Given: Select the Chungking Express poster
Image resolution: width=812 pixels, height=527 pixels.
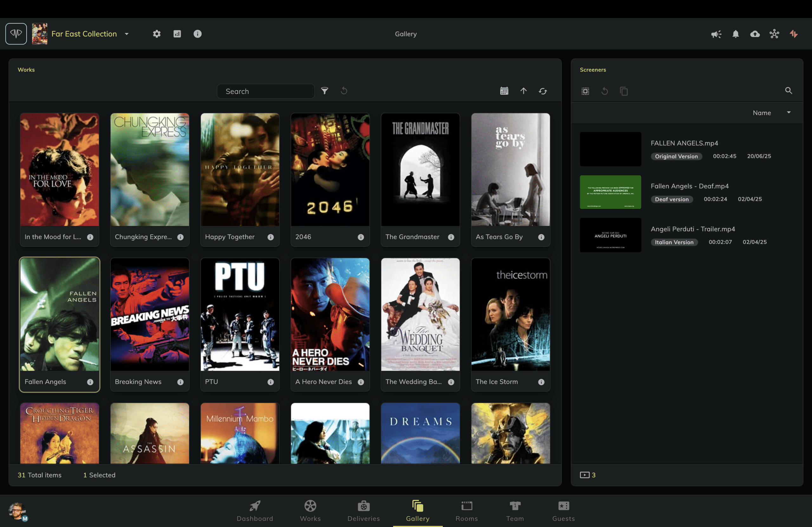Looking at the screenshot, I should click(x=149, y=170).
